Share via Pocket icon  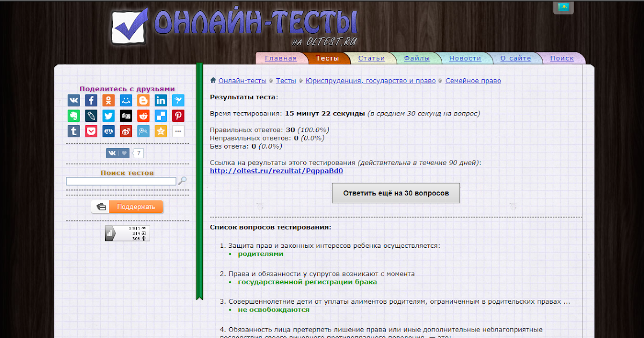point(91,131)
